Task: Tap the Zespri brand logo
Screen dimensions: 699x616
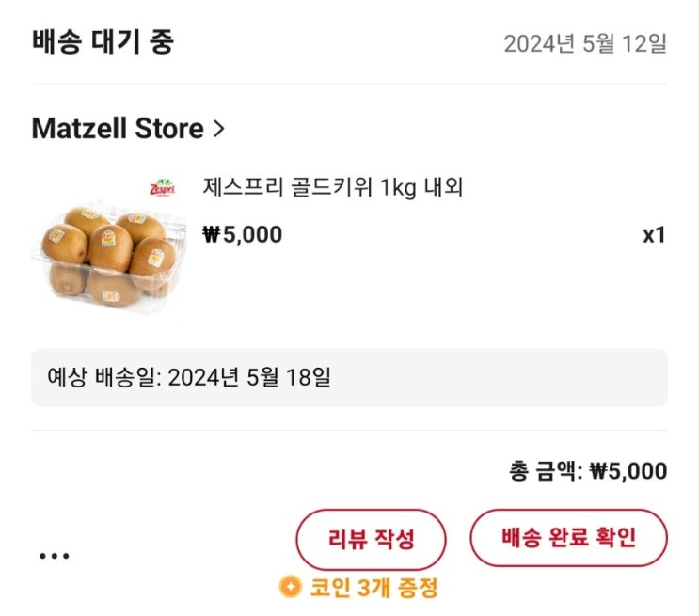Action: pyautogui.click(x=162, y=189)
